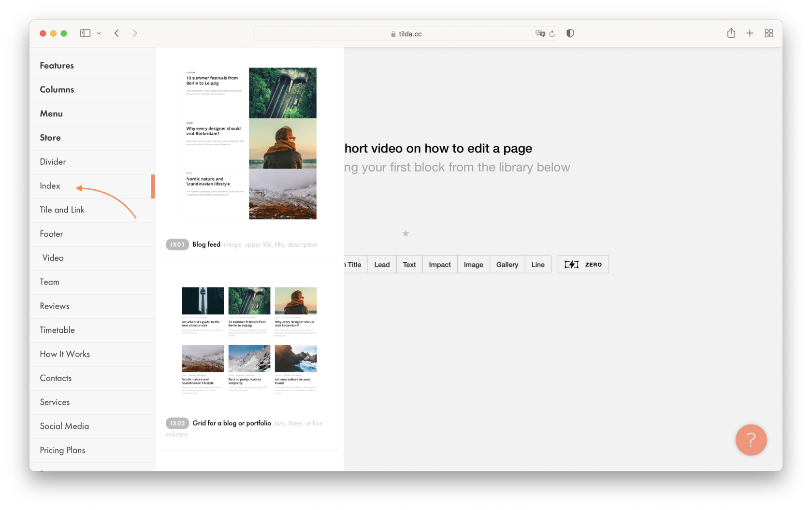This screenshot has width=812, height=510.
Task: Open the privacy shield report icon
Action: (x=570, y=33)
